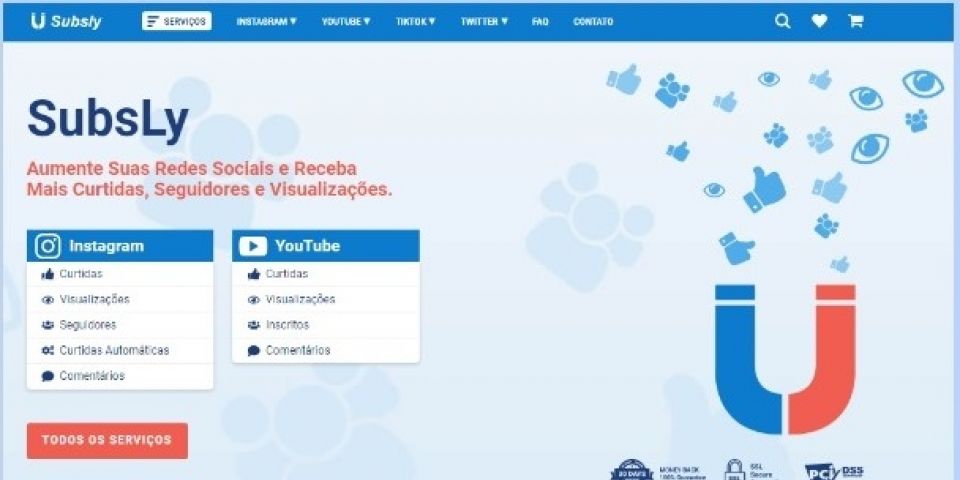Open the shopping cart icon
The image size is (960, 480).
[x=855, y=21]
